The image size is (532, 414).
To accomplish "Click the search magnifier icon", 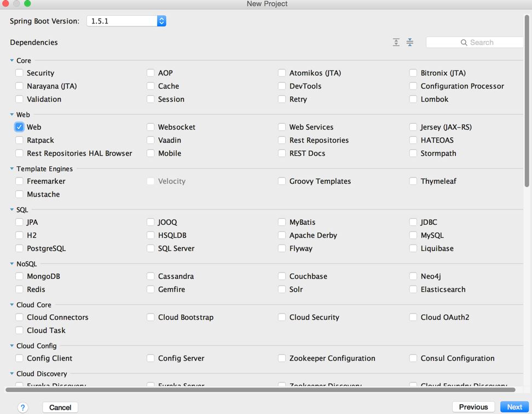I will [x=464, y=42].
